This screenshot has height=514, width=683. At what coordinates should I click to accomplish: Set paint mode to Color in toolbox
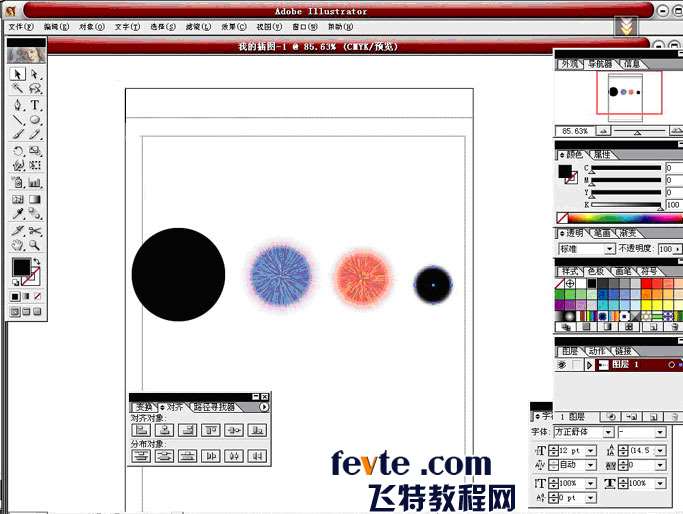15,297
